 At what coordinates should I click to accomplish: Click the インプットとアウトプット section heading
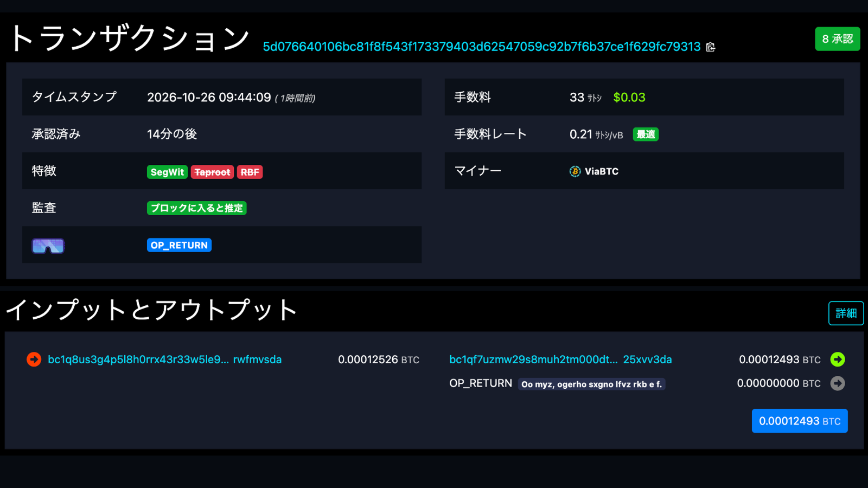tap(152, 310)
